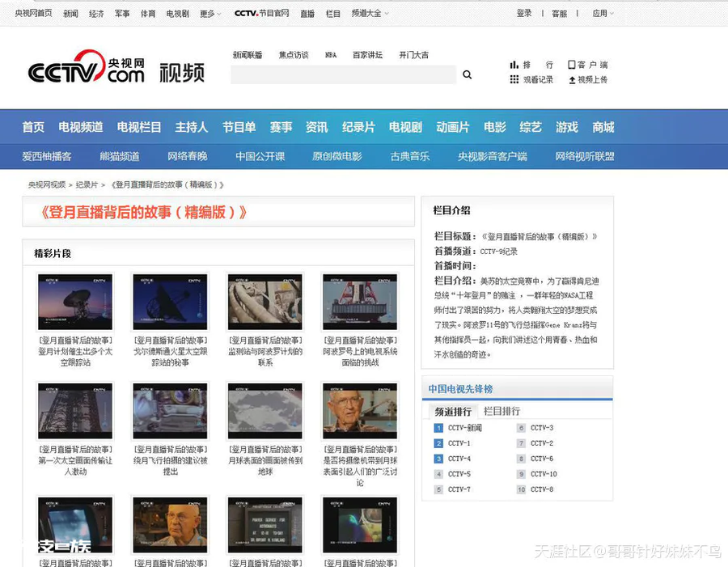Expand the 应用 dropdown
728x567 pixels.
coord(603,14)
